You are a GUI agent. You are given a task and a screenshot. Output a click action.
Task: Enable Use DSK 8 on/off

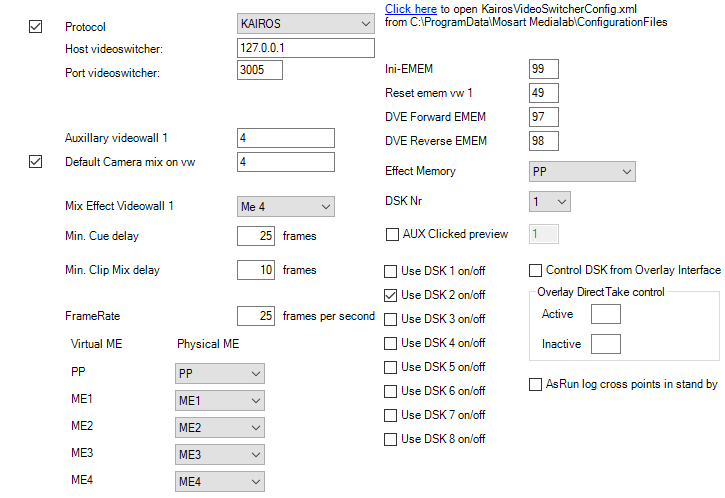point(392,439)
